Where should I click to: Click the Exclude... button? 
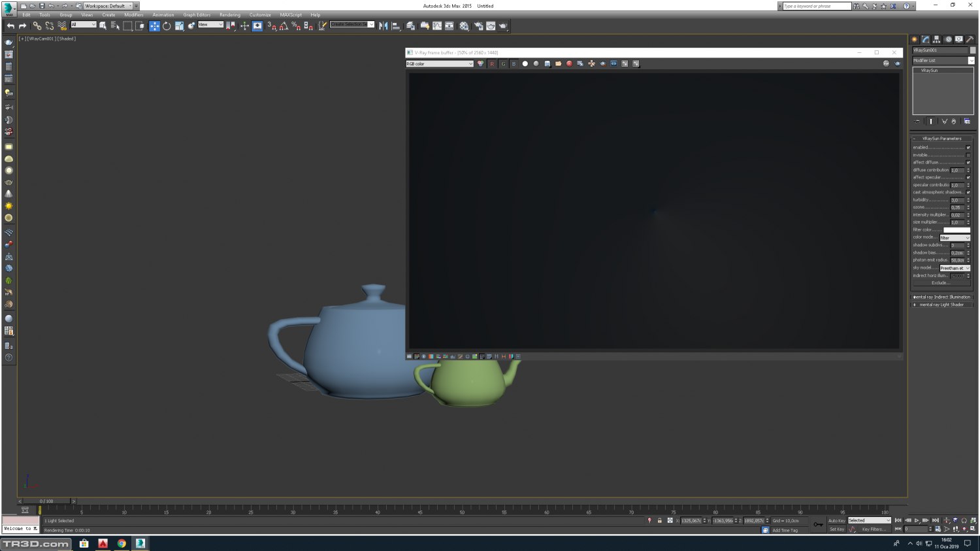pyautogui.click(x=941, y=283)
